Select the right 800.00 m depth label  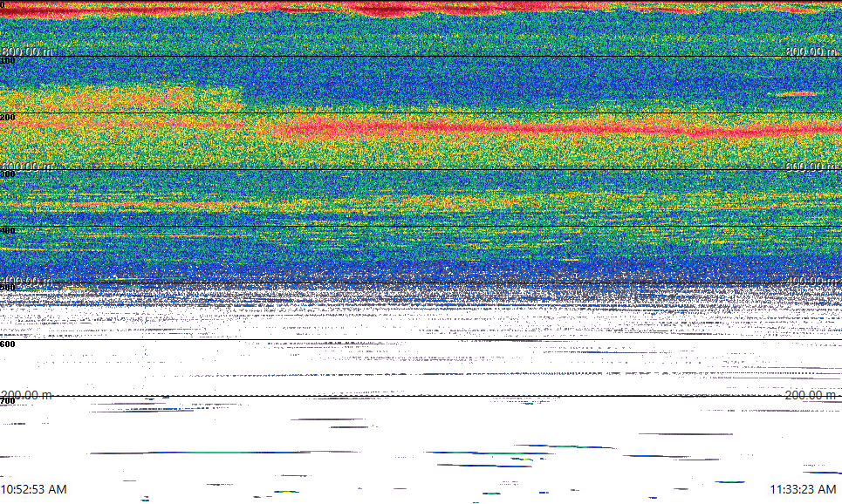tap(811, 51)
